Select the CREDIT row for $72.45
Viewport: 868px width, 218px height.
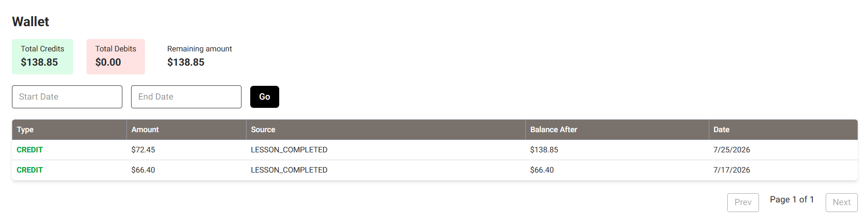click(435, 150)
